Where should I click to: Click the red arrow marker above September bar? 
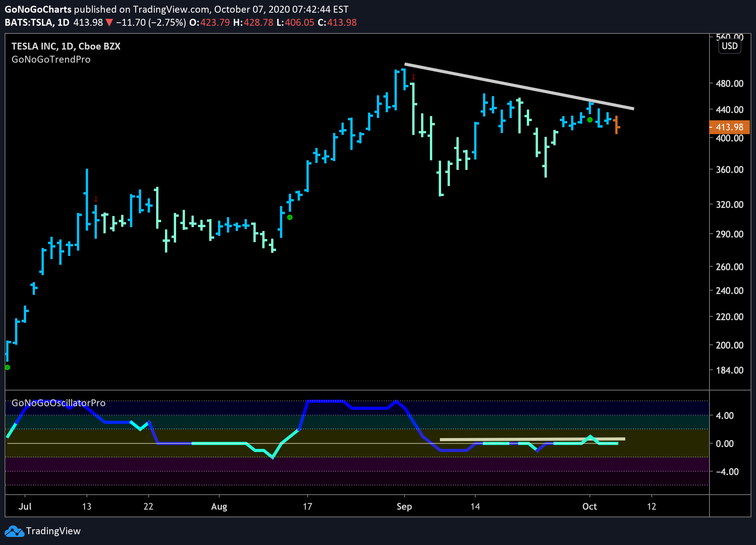point(413,77)
